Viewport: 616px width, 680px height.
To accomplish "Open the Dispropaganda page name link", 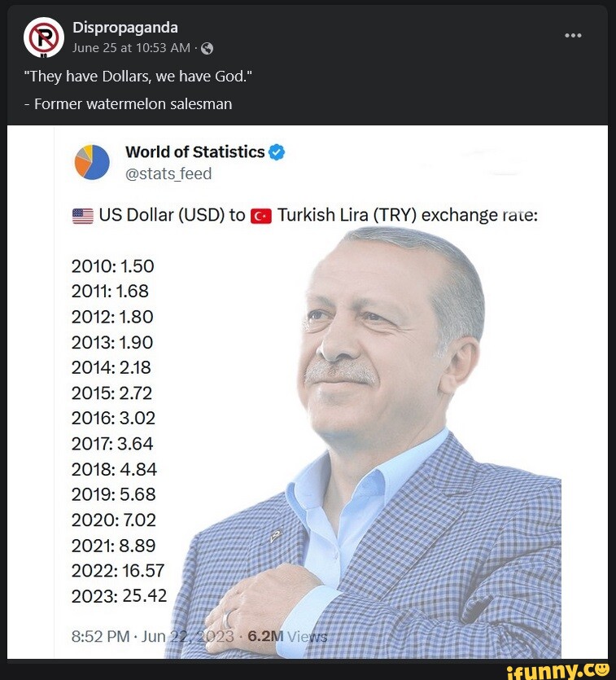I will [x=125, y=28].
